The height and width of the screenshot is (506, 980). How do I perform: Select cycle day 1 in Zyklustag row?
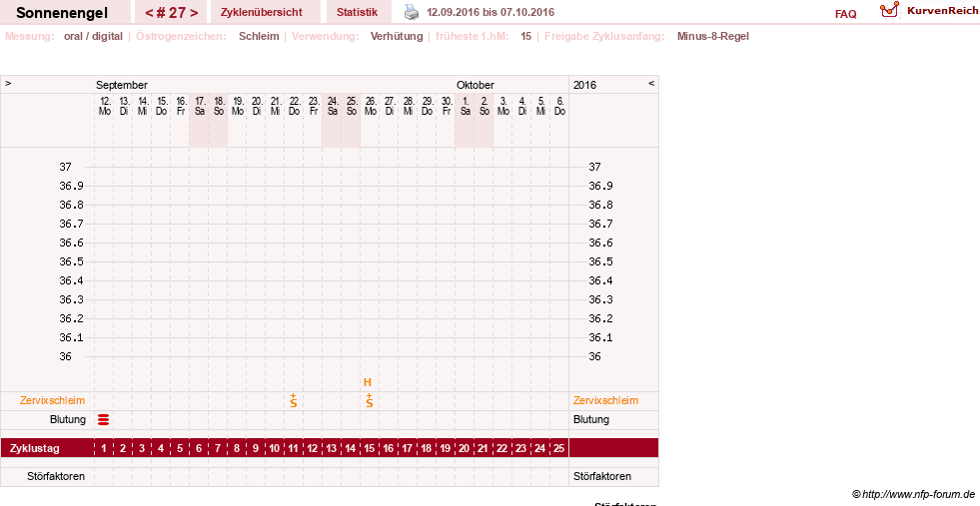tap(104, 448)
